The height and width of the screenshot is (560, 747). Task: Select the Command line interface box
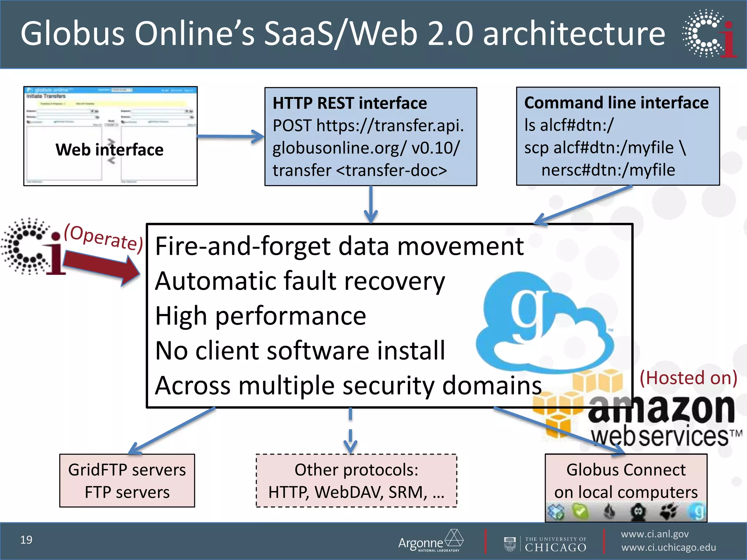[x=618, y=136]
